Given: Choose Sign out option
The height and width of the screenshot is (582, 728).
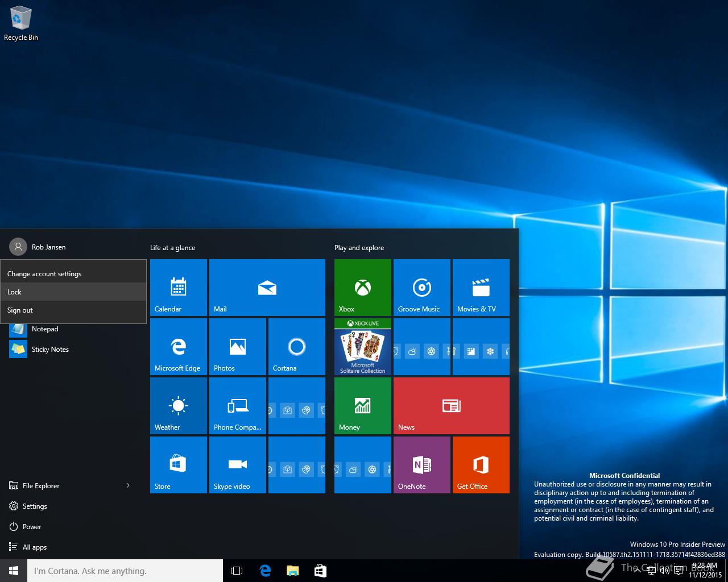Looking at the screenshot, I should (73, 310).
